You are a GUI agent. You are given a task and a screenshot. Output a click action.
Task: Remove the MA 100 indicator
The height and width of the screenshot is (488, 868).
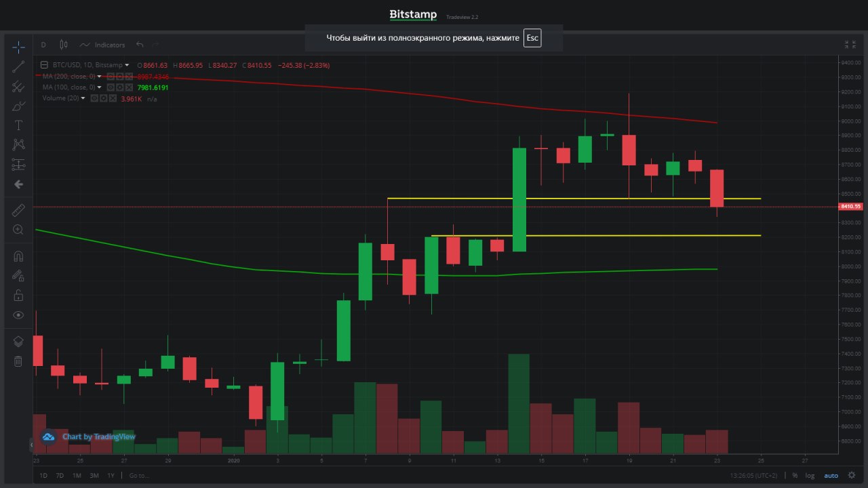(129, 87)
